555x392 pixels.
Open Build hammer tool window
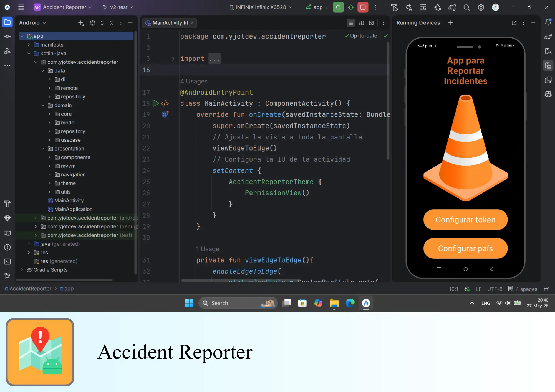pos(7,204)
